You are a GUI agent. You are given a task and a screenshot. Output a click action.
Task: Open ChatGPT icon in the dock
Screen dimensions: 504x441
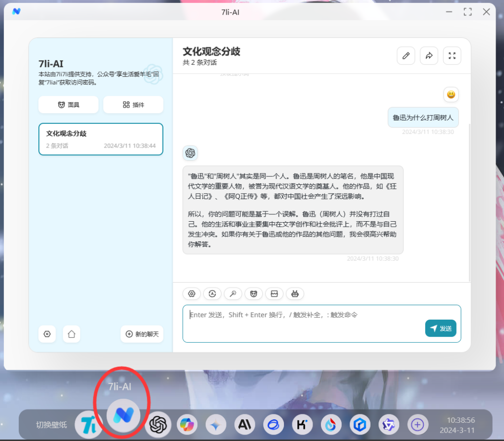pyautogui.click(x=158, y=425)
